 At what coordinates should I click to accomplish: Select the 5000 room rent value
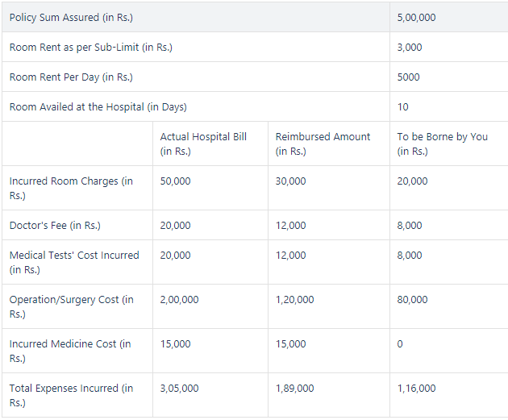(x=409, y=77)
